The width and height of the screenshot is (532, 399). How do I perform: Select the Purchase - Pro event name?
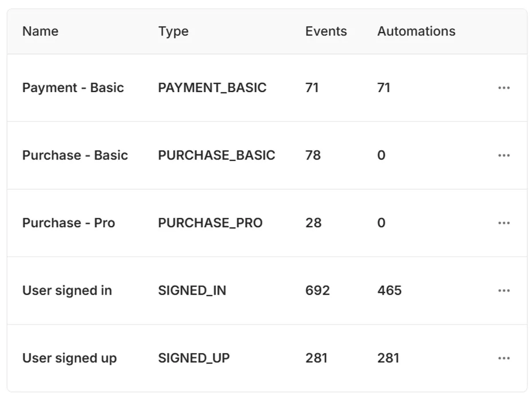(x=69, y=223)
